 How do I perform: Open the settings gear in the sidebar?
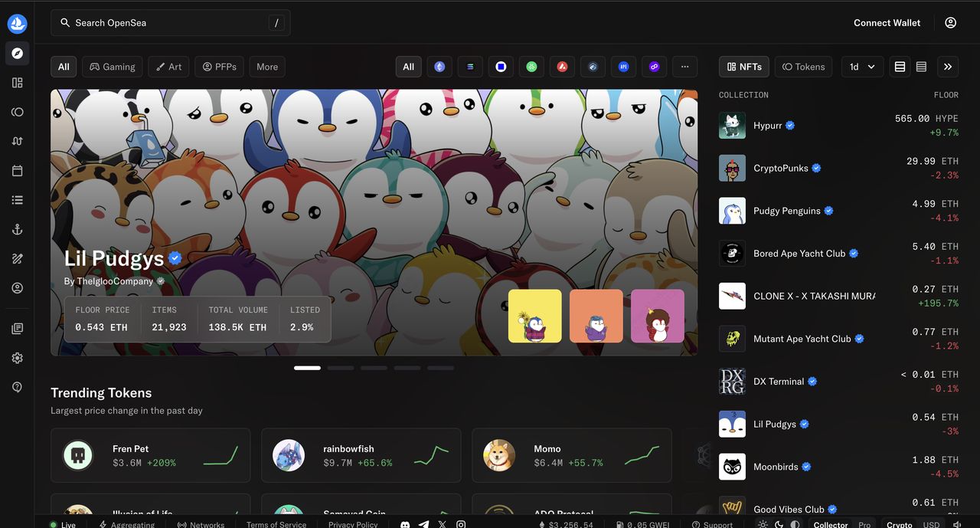pos(17,358)
